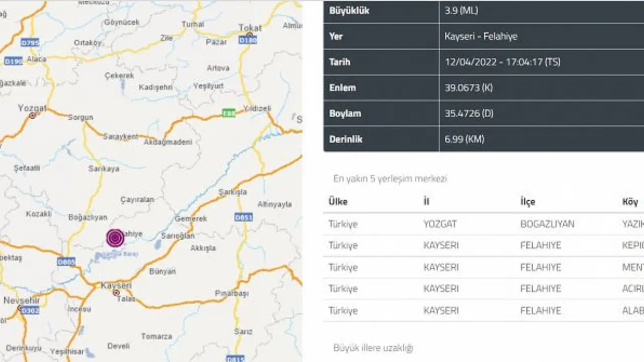
Task: Click the D805 road shield
Action: (x=66, y=262)
